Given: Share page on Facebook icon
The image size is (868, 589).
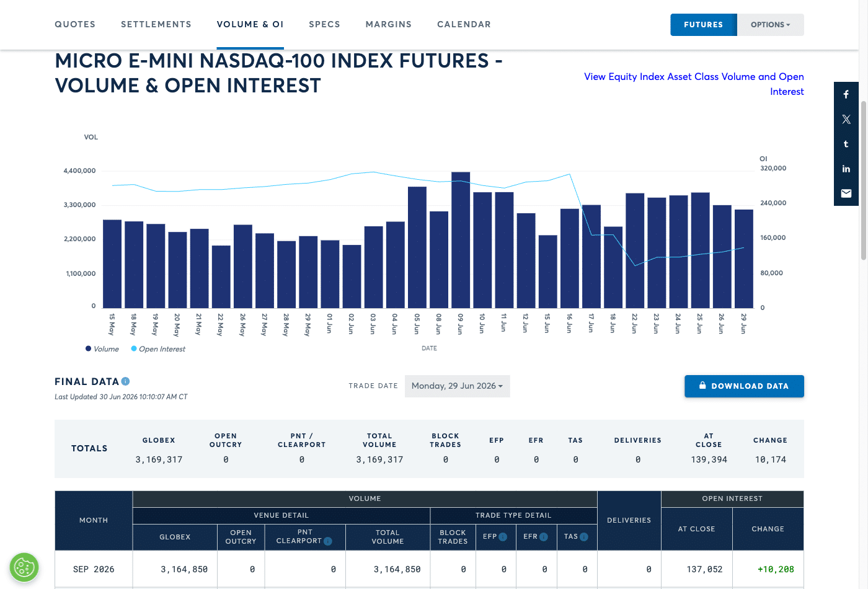Looking at the screenshot, I should coord(846,94).
